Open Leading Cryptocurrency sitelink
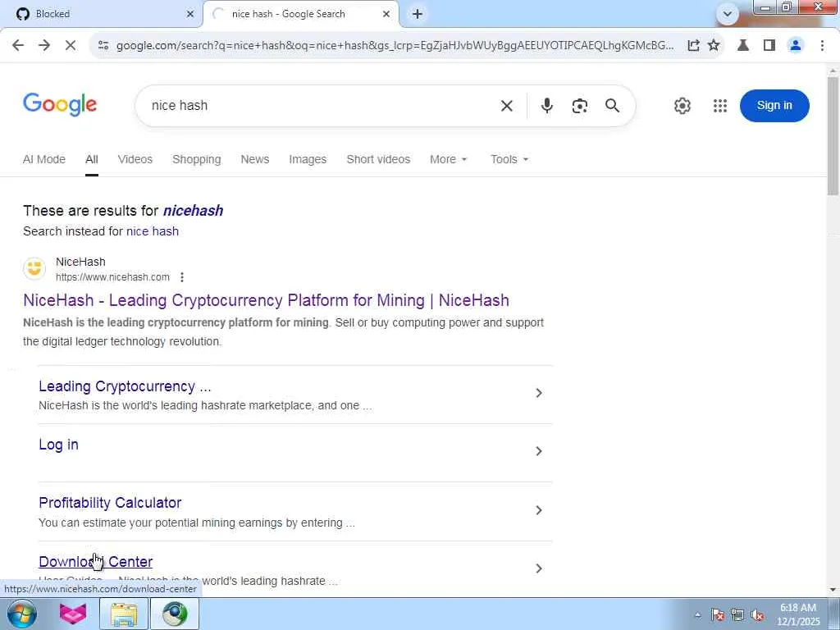Image resolution: width=840 pixels, height=630 pixels. click(125, 386)
